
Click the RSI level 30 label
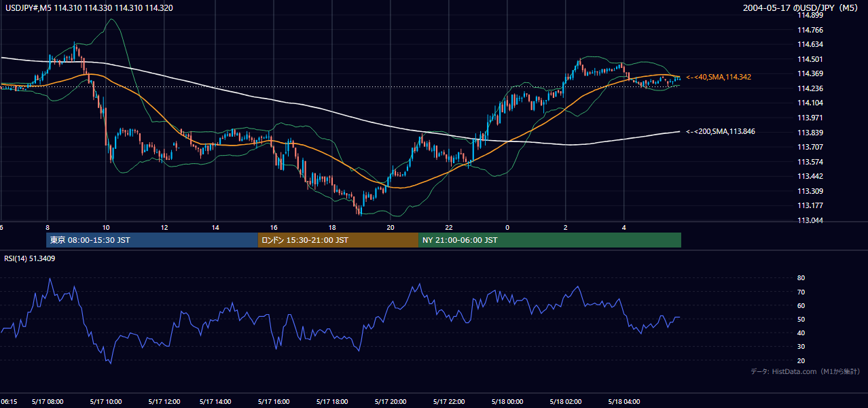coord(801,347)
